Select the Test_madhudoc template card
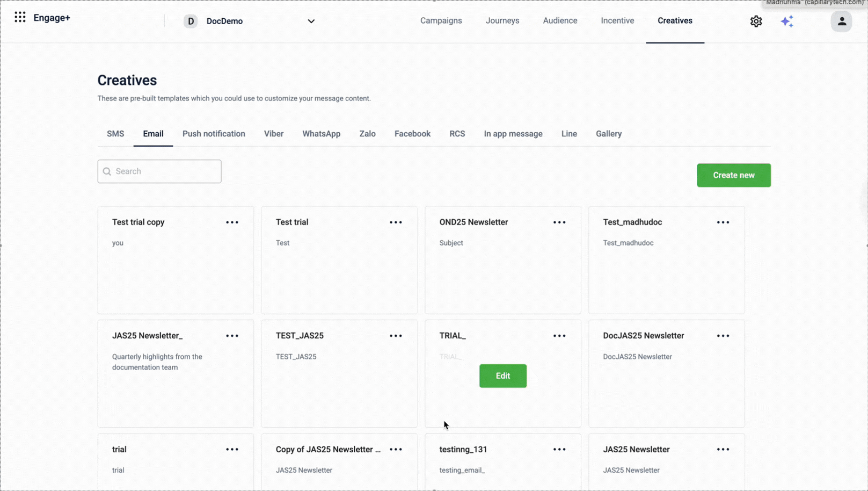The width and height of the screenshot is (868, 491). pyautogui.click(x=667, y=260)
